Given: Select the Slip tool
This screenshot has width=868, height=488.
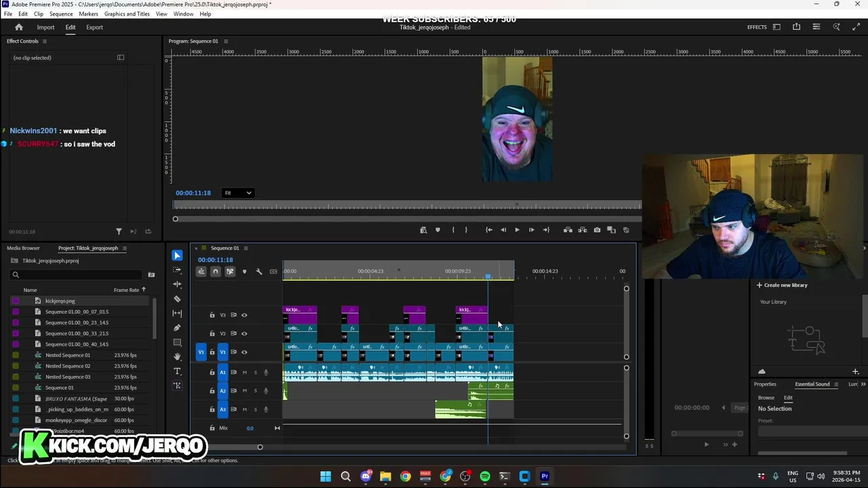Looking at the screenshot, I should click(x=177, y=313).
